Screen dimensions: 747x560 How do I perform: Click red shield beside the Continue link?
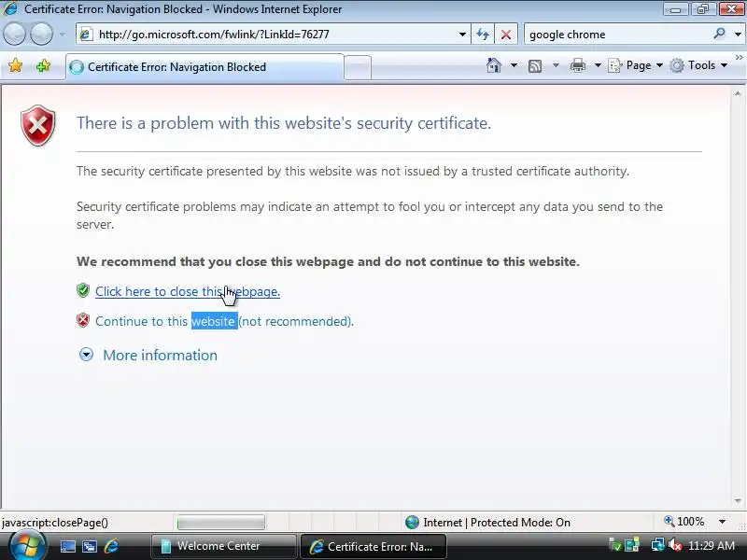(x=83, y=320)
